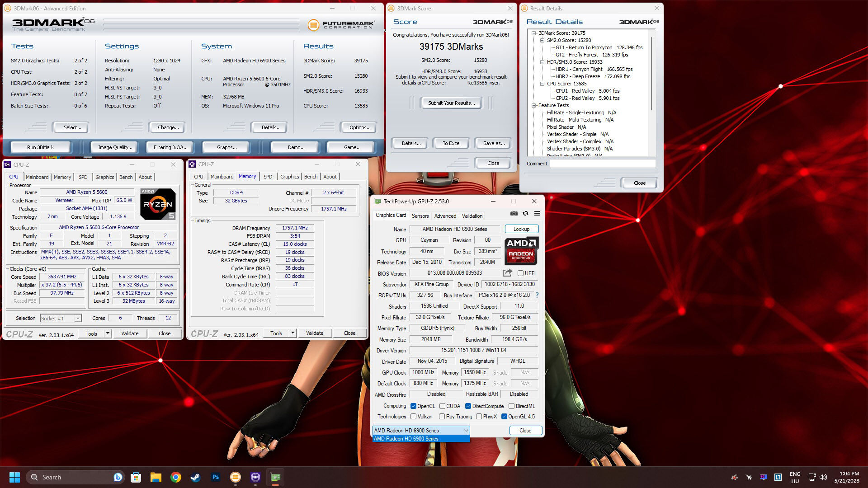Launch Google Chrome from the taskbar
868x488 pixels.
(x=176, y=477)
